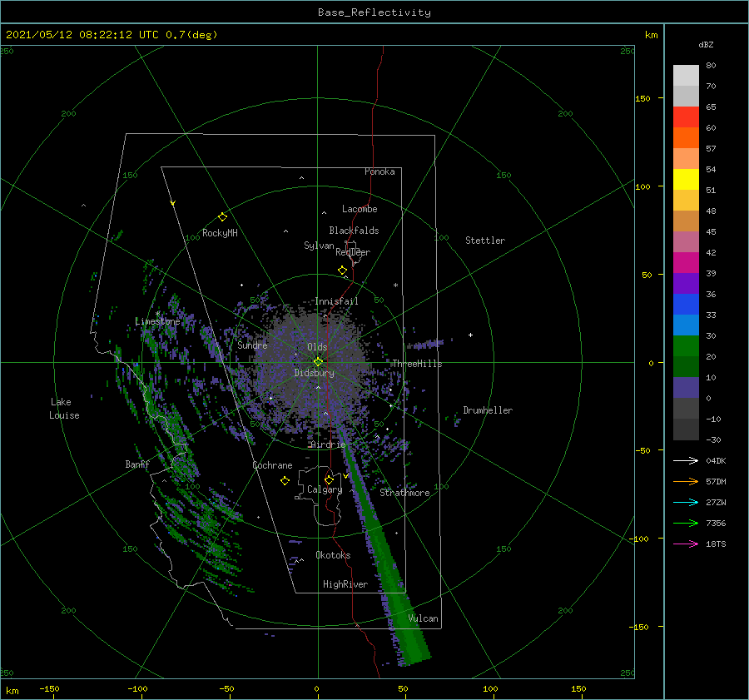Click the white 04DK arrow icon
749x700 pixels.
point(686,460)
